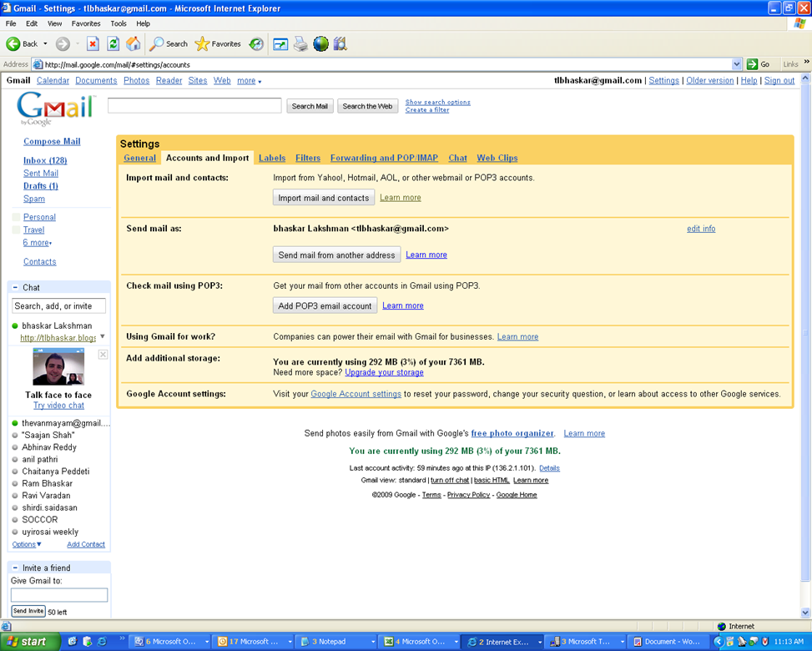
Task: Click the Search Mail button
Action: [x=310, y=106]
